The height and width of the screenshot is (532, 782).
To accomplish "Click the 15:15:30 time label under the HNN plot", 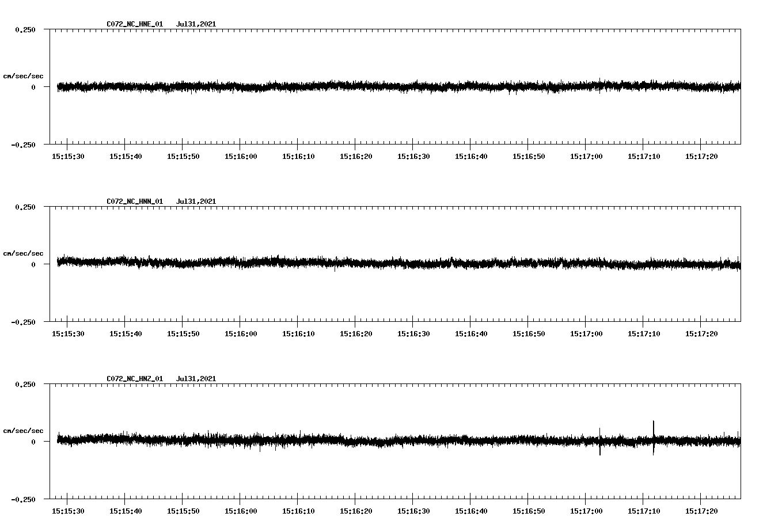I will (68, 334).
